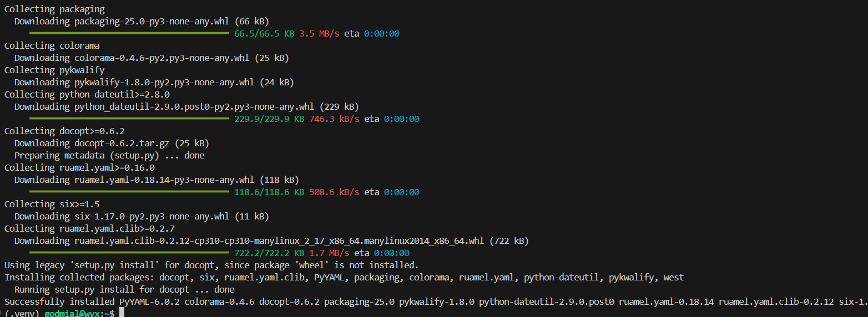This screenshot has width=868, height=317.
Task: Click the '66.5/66.5 KB' size readout
Action: (264, 34)
